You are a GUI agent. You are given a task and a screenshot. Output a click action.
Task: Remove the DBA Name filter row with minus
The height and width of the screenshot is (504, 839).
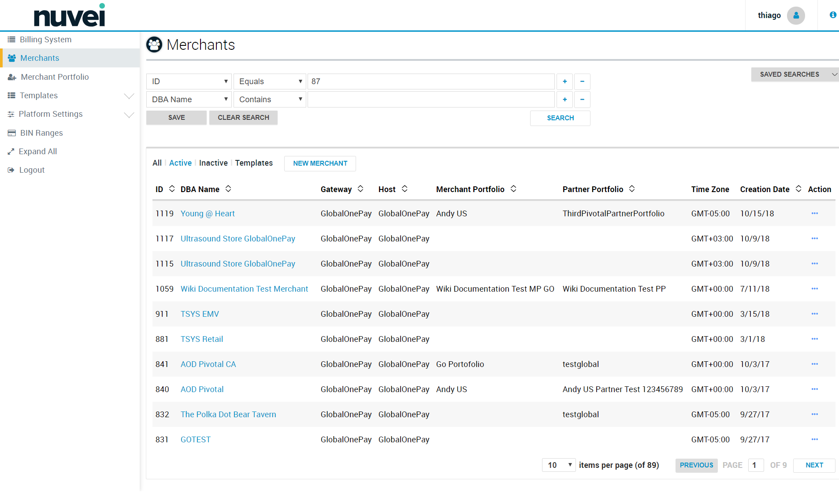click(582, 100)
